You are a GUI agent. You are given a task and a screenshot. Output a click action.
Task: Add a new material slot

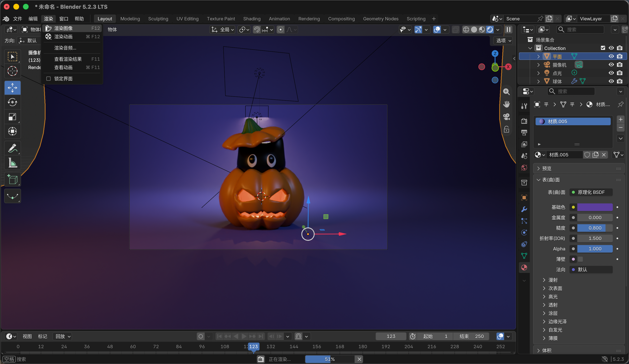[x=620, y=119]
